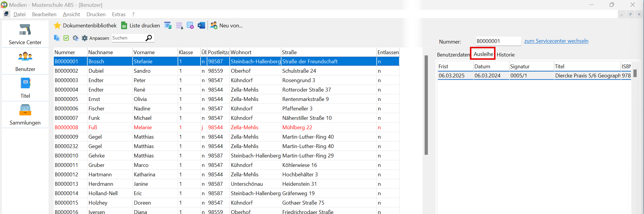The width and height of the screenshot is (644, 214).
Task: Open the Benutzer module in sidebar
Action: [25, 61]
